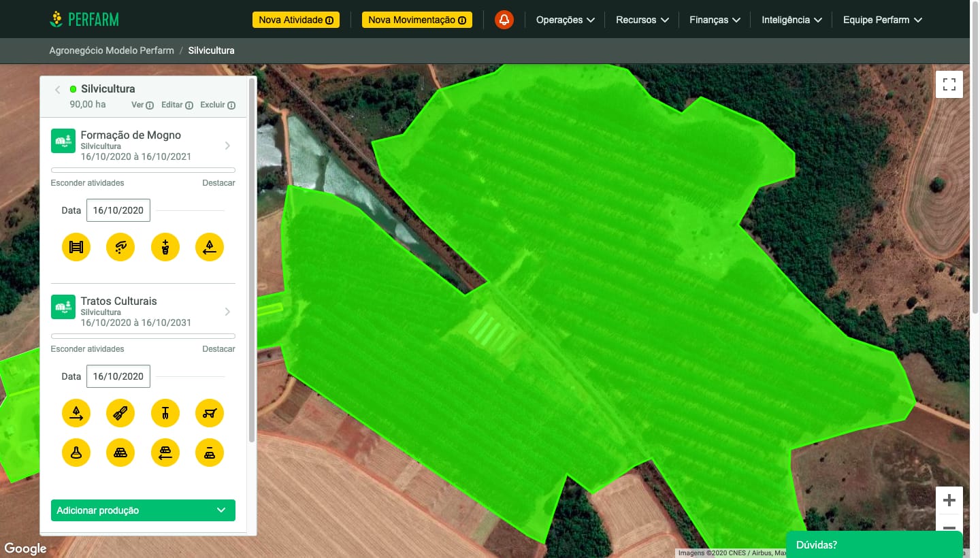Click the pruning shears activity icon

point(120,413)
